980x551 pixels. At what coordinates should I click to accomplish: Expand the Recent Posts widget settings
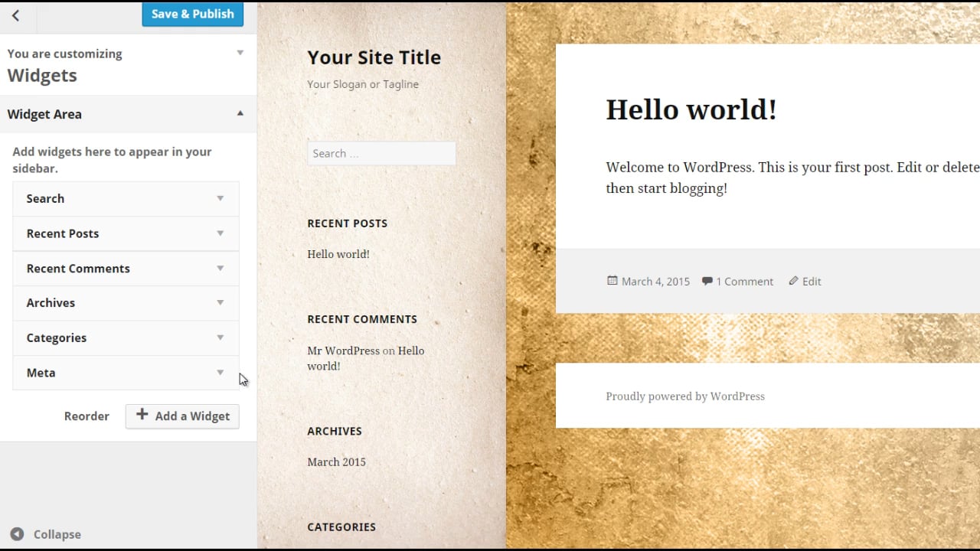220,233
